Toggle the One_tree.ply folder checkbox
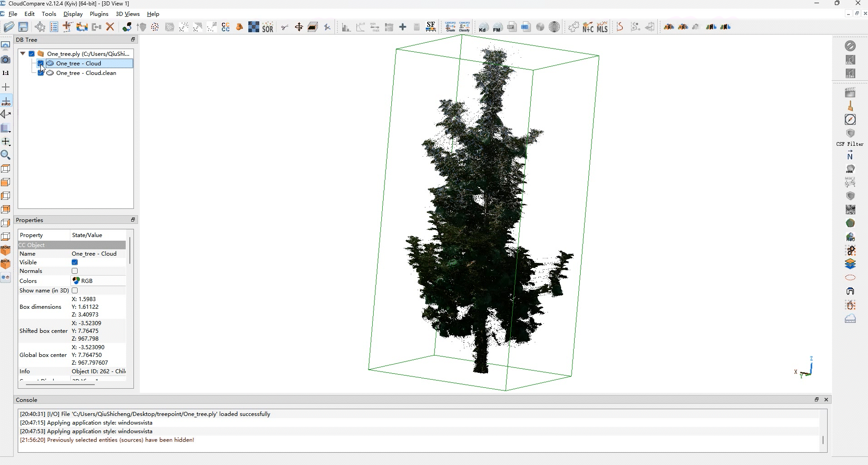 [32, 54]
